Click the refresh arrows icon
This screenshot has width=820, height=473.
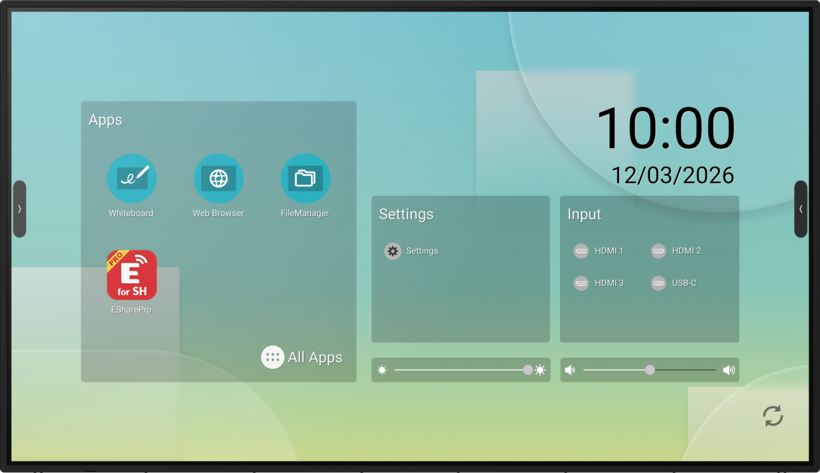(772, 416)
